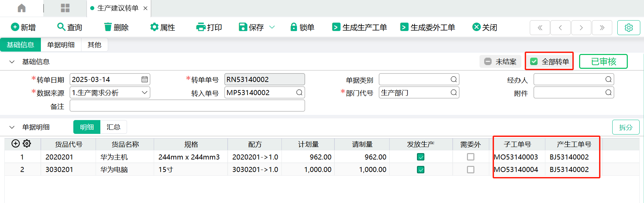
Task: Check 需委外 for row 2 华为电脑
Action: [470, 170]
